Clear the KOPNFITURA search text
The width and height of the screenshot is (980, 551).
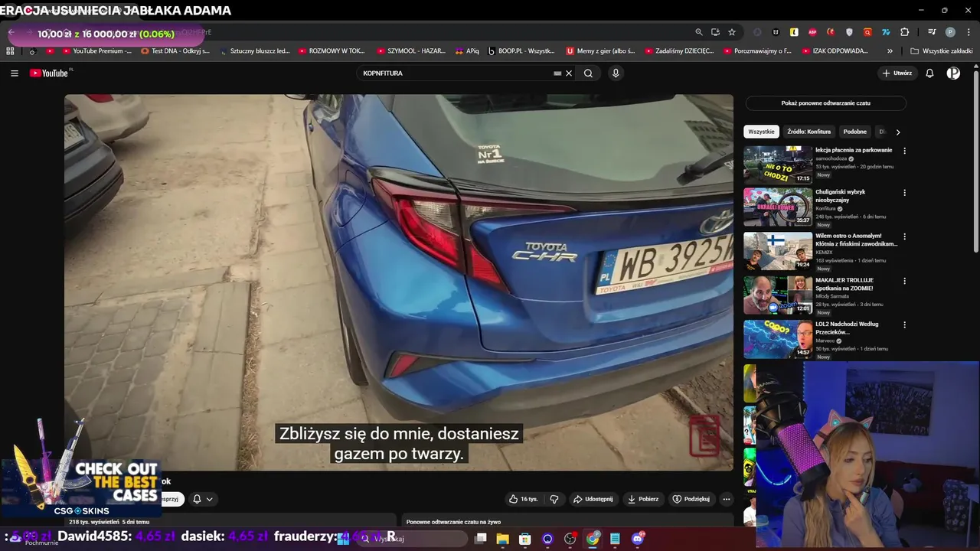coord(569,73)
